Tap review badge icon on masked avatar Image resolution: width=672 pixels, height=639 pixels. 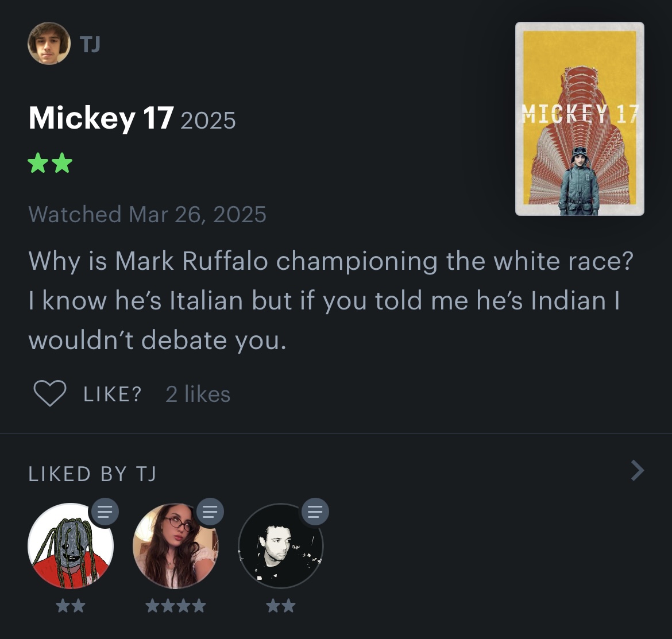(x=105, y=512)
